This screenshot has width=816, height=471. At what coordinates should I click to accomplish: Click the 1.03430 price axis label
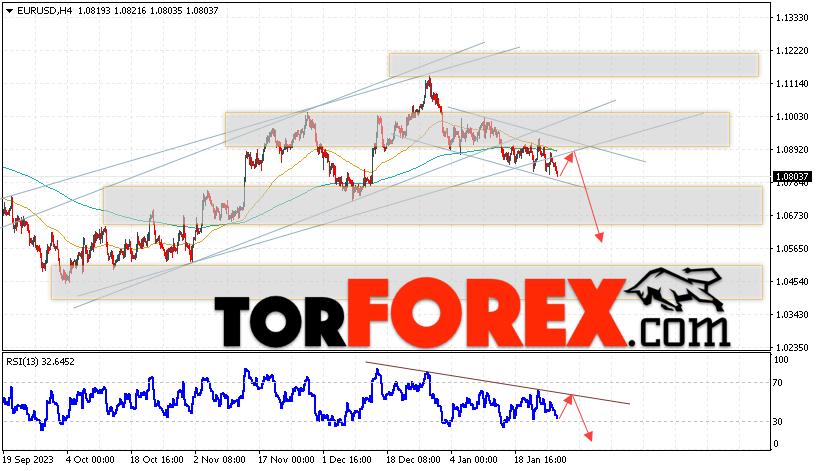pos(792,314)
